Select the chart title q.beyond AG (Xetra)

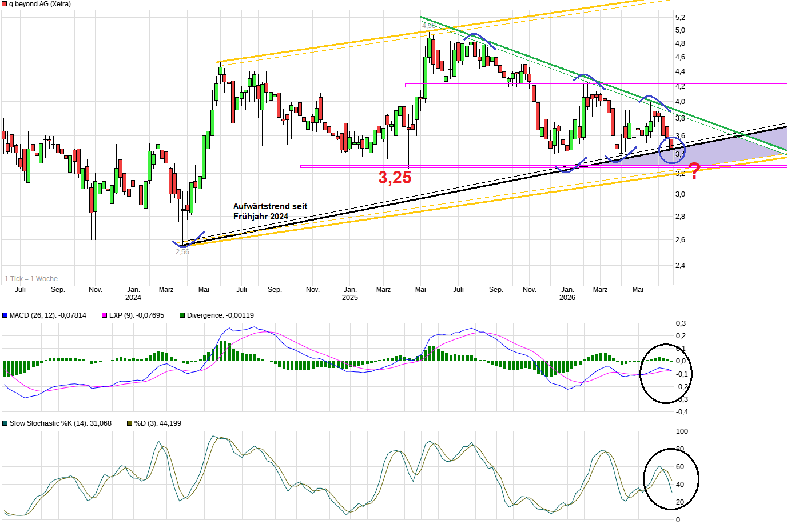tap(40, 4)
